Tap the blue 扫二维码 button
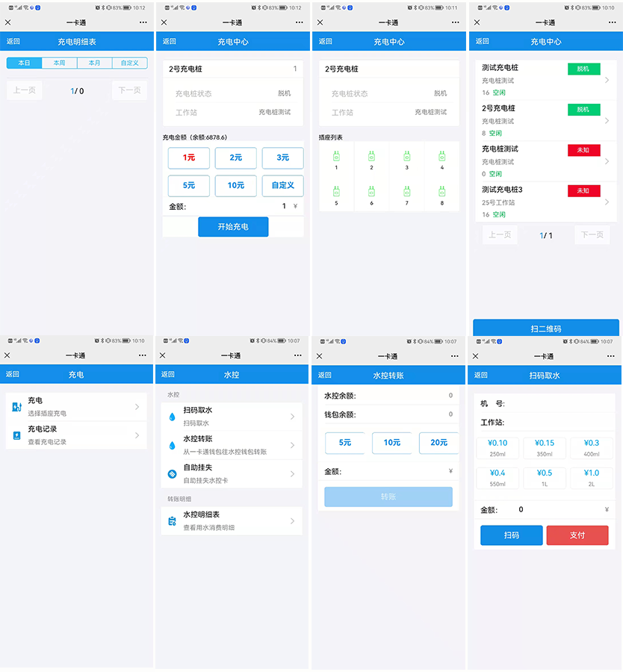Image resolution: width=623 pixels, height=672 pixels. (545, 329)
